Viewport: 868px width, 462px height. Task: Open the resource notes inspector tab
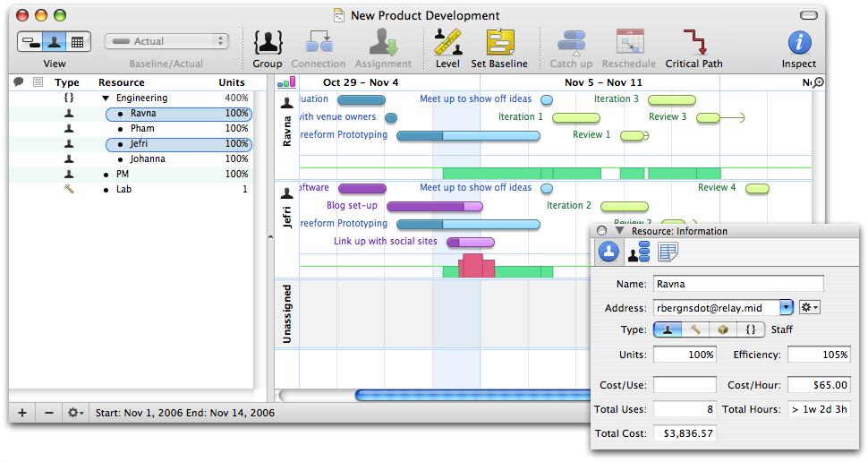click(x=668, y=252)
